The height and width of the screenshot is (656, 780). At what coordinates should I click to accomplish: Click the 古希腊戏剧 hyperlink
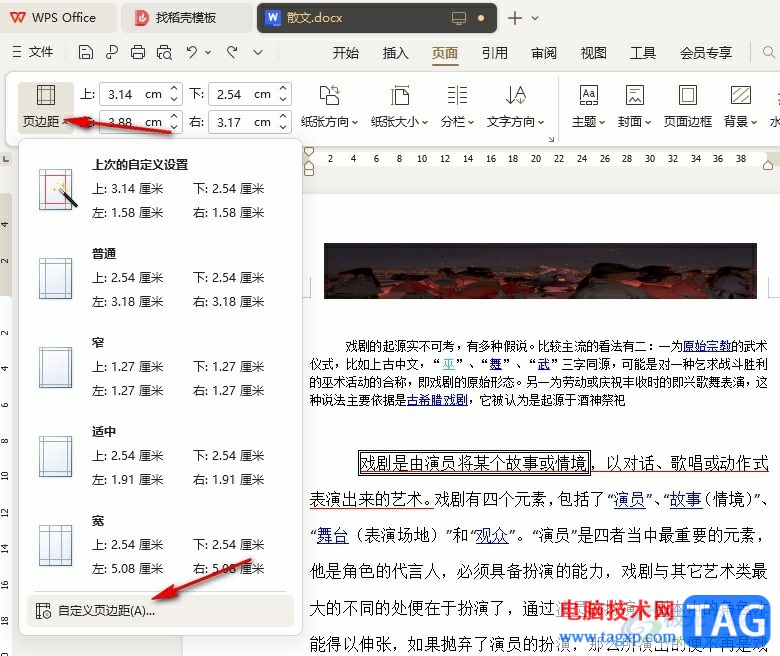437,400
